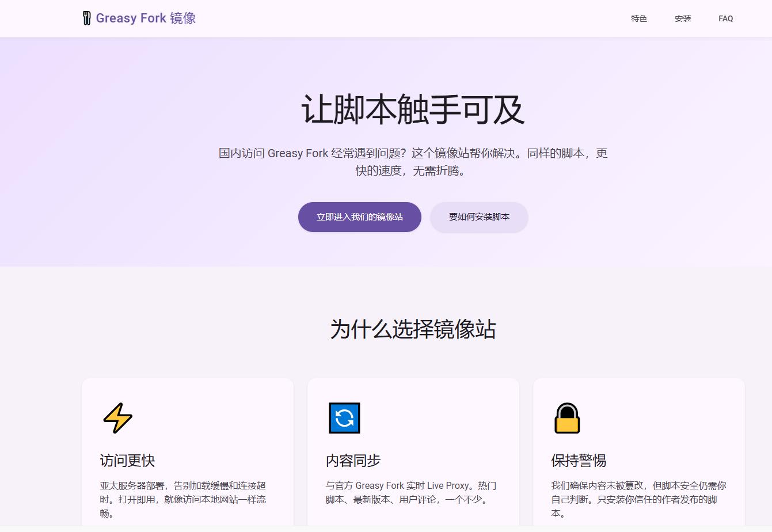Click the 亚太服务器部署 description text
The height and width of the screenshot is (532, 772).
(x=185, y=500)
